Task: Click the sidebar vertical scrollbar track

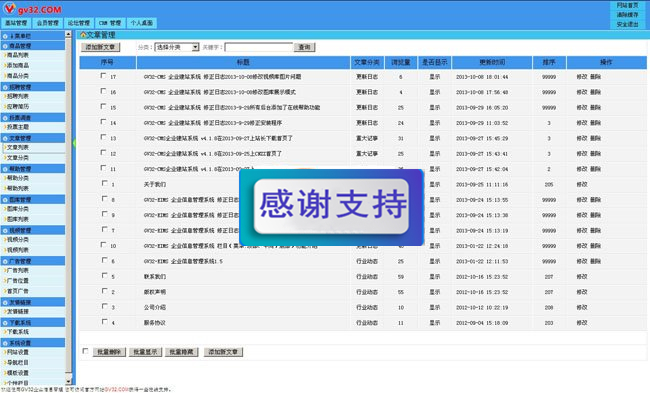Action: pyautogui.click(x=68, y=207)
